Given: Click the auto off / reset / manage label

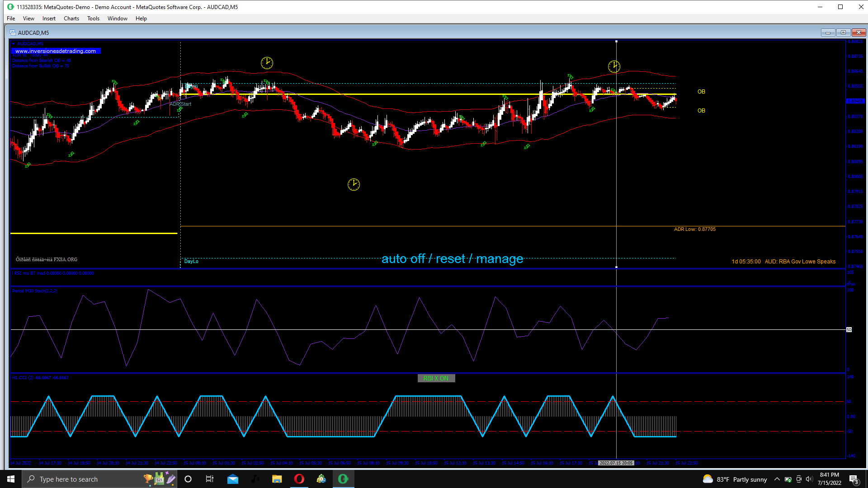Looking at the screenshot, I should (x=452, y=258).
